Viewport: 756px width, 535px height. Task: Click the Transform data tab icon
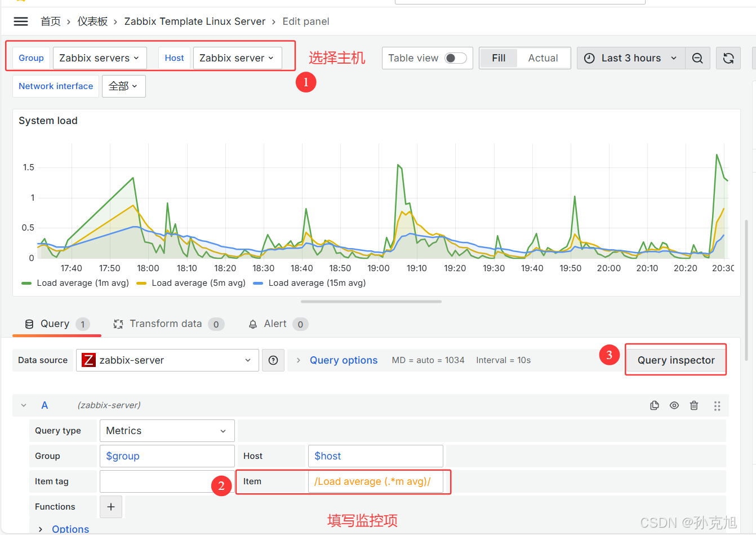pyautogui.click(x=118, y=324)
